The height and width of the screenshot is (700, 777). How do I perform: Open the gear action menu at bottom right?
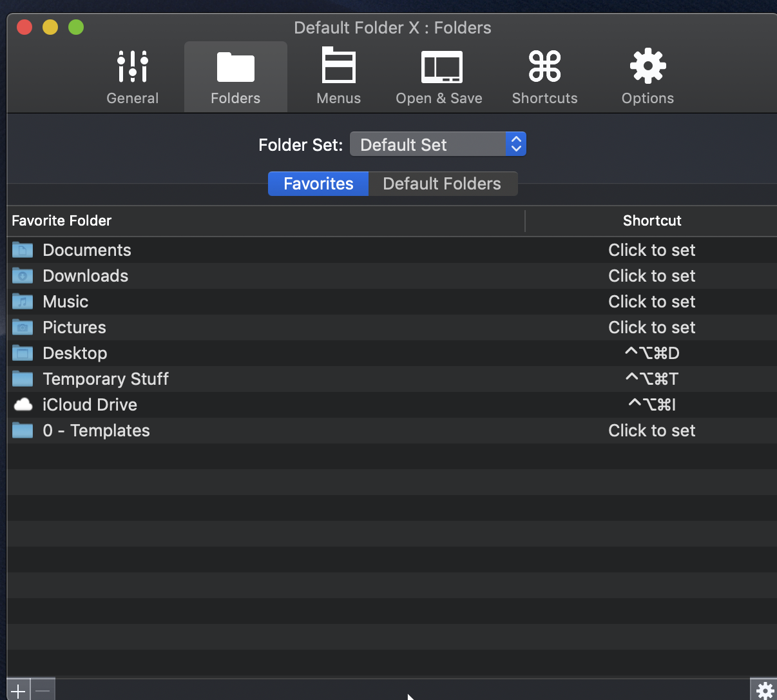click(x=764, y=690)
